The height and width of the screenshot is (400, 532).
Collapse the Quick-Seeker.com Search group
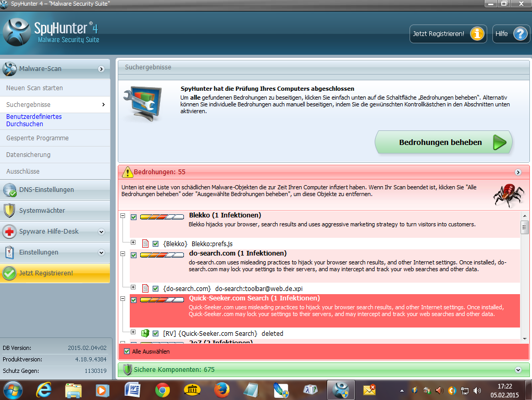pyautogui.click(x=123, y=298)
